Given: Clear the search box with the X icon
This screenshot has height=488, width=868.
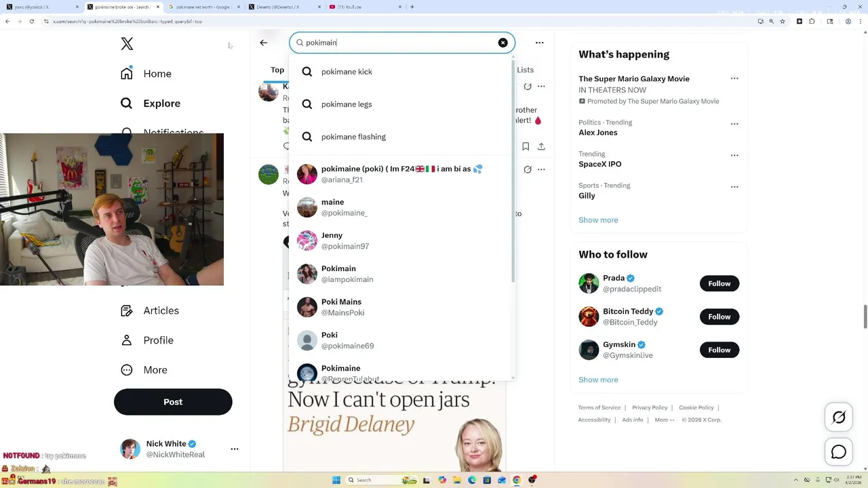Looking at the screenshot, I should 502,43.
